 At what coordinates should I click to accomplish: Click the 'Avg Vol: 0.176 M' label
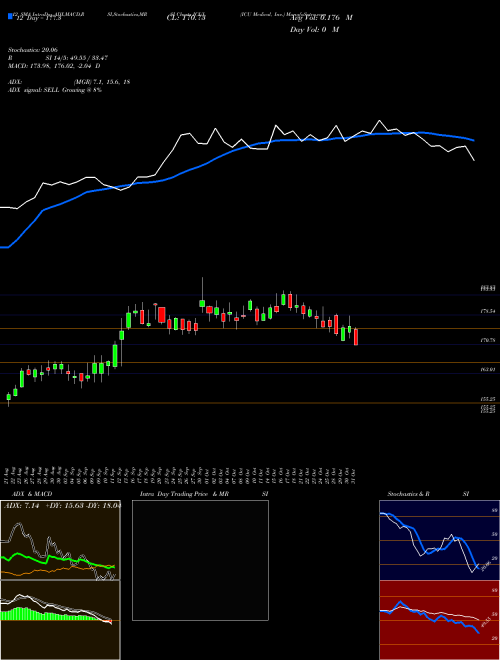pyautogui.click(x=321, y=18)
